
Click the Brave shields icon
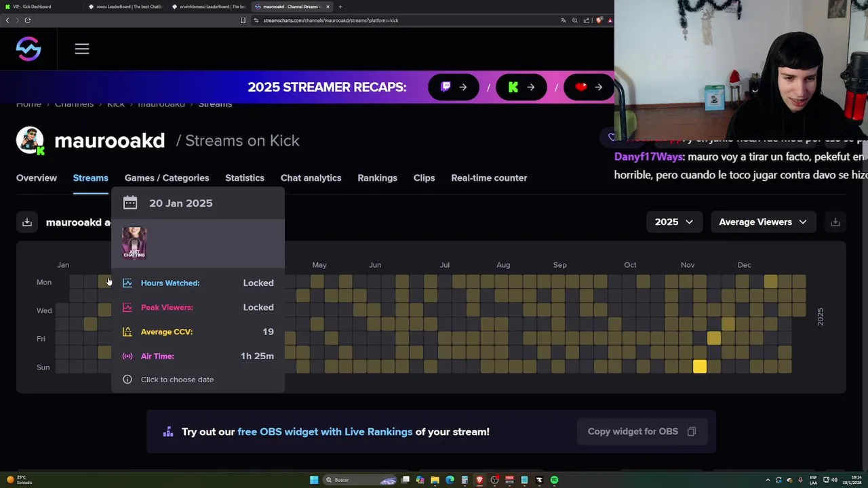599,20
